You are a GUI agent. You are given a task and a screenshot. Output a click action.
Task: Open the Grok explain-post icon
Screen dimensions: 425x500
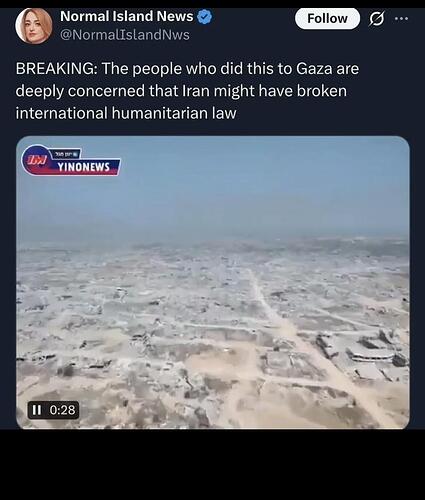pos(377,19)
